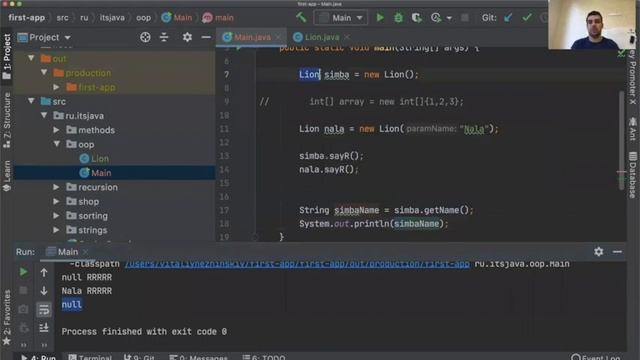Run Main with green play button in toolbar
The width and height of the screenshot is (640, 360).
click(380, 18)
